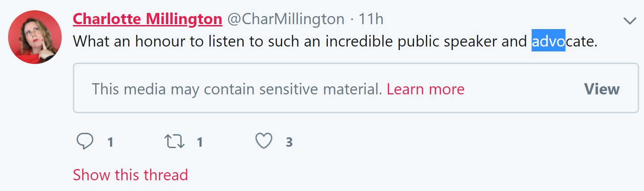Open the 11h timestamp link
The width and height of the screenshot is (644, 191).
click(x=371, y=19)
